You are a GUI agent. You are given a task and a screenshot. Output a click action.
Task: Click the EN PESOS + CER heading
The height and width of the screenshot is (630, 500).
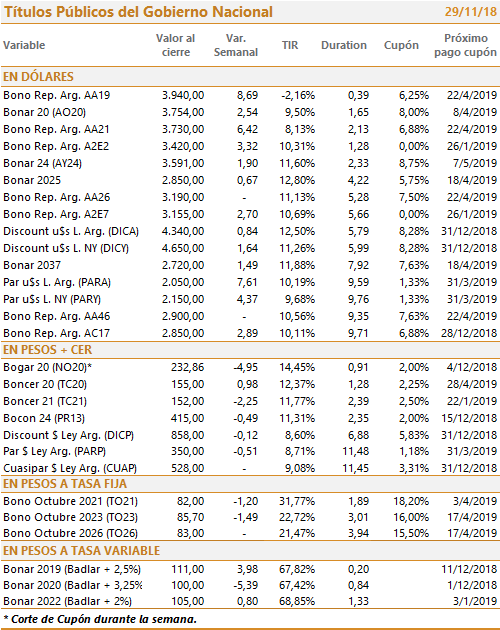point(47,350)
